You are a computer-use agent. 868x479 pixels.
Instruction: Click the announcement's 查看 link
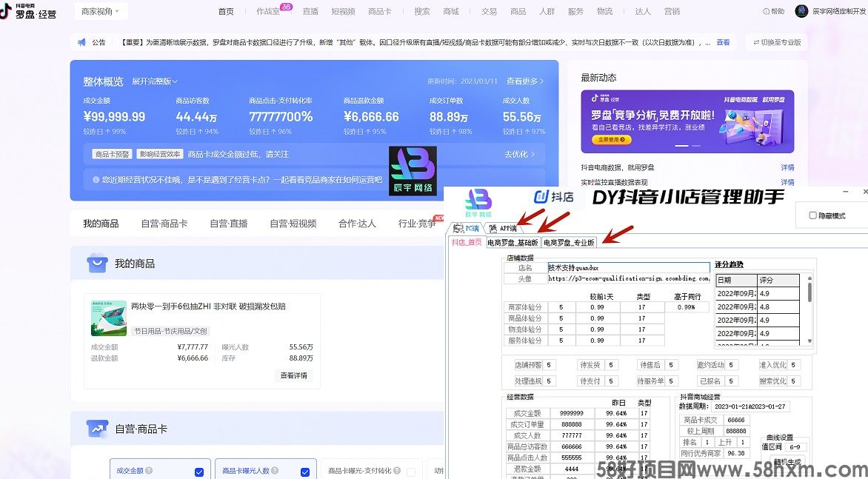[723, 42]
